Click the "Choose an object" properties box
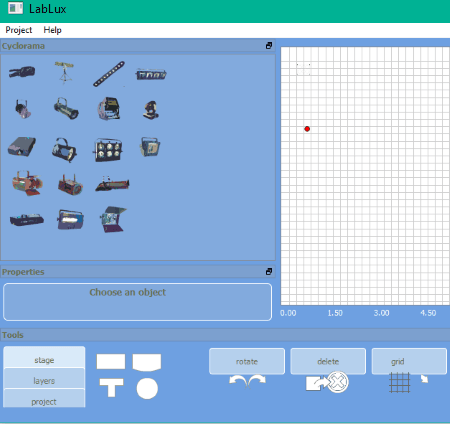The image size is (450, 424). pyautogui.click(x=137, y=302)
